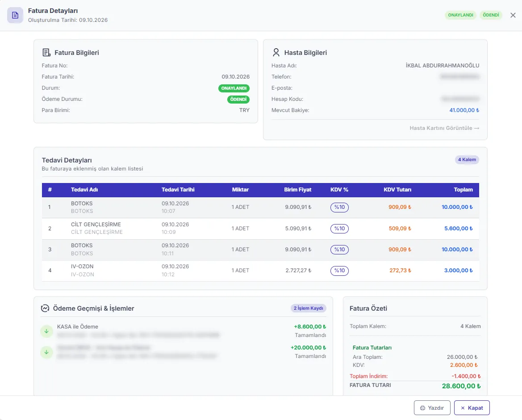Click the 5.090,91 ₺ unit price
The height and width of the screenshot is (420, 522).
point(298,229)
